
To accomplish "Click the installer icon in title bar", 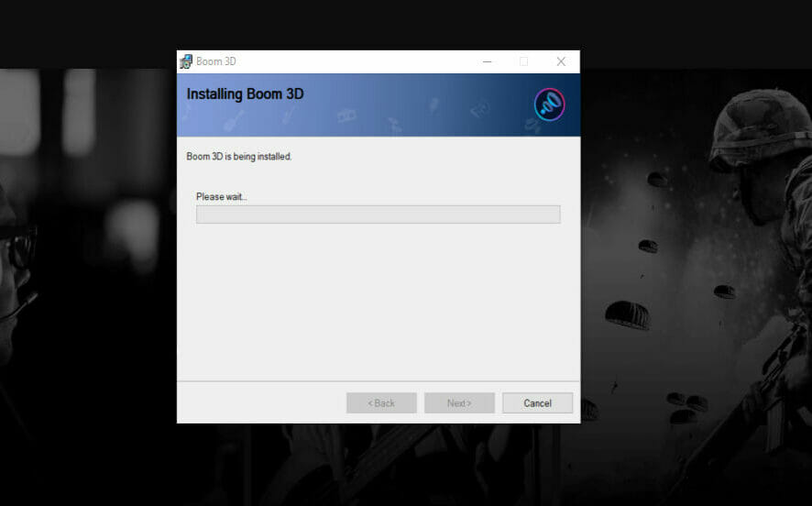I will coord(185,61).
